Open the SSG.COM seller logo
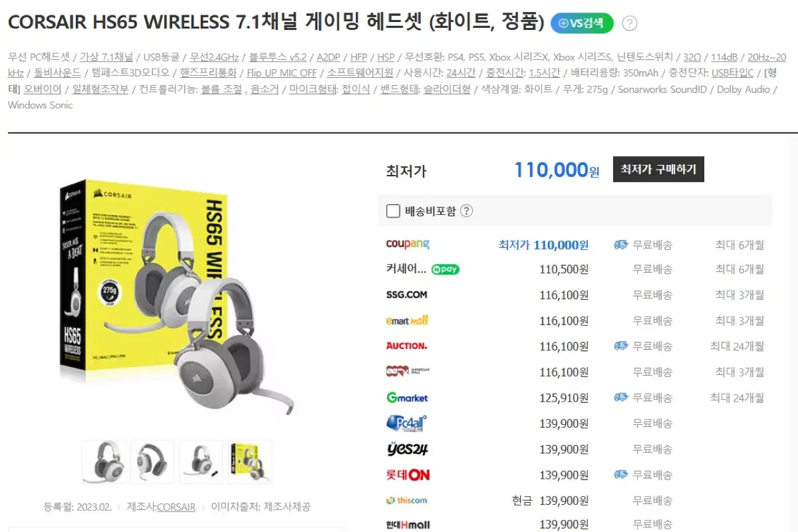 (x=406, y=295)
